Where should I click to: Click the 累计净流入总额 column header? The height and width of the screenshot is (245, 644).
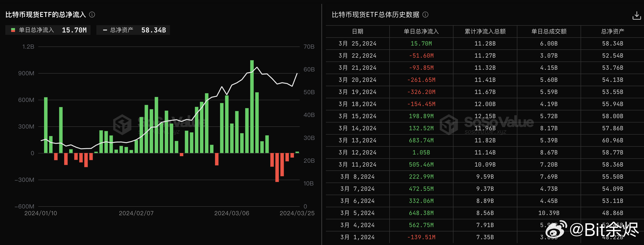coord(485,31)
